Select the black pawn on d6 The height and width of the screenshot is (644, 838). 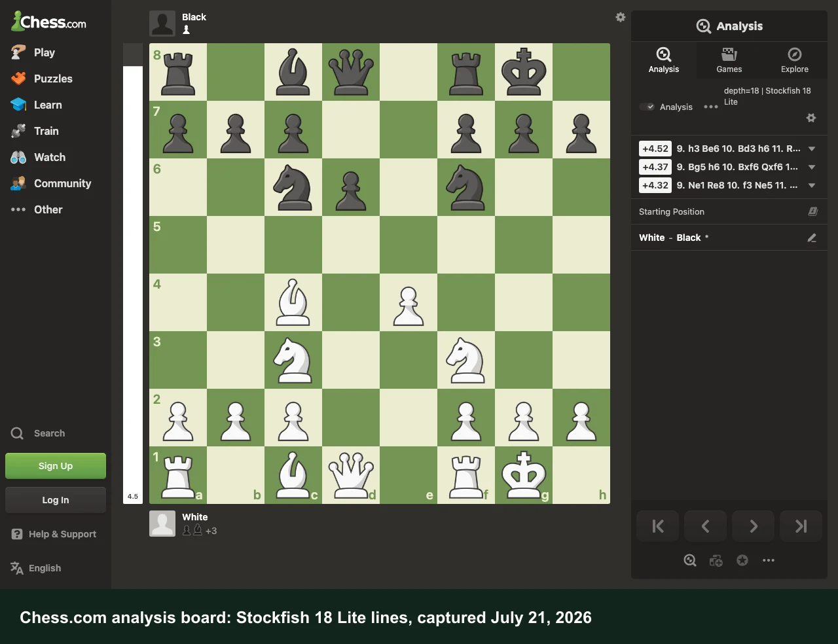[x=351, y=187]
